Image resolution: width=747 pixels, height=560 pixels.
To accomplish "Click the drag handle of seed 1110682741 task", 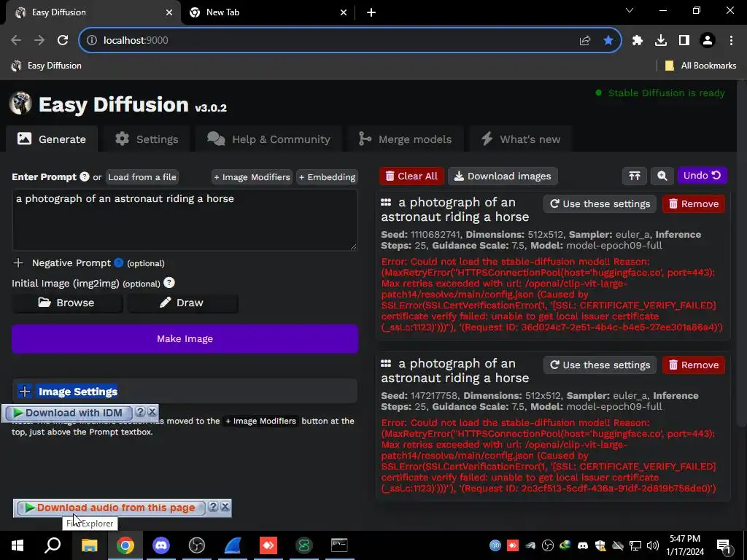I will [386, 203].
